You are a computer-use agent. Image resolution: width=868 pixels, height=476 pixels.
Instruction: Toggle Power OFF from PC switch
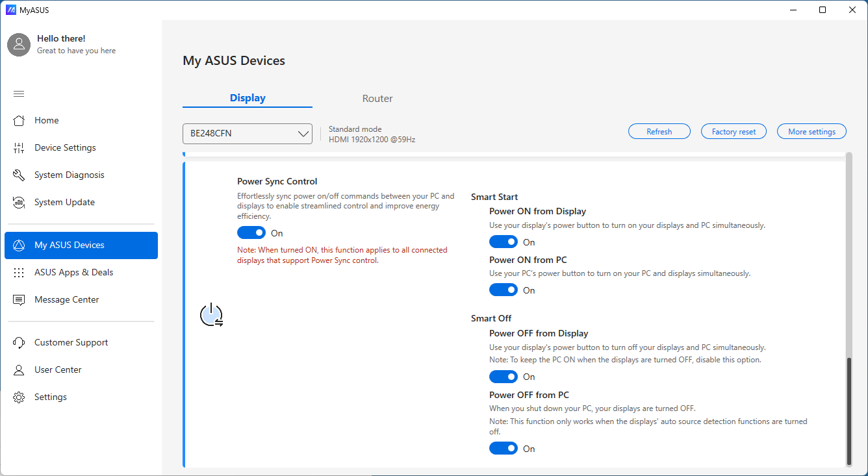(504, 448)
